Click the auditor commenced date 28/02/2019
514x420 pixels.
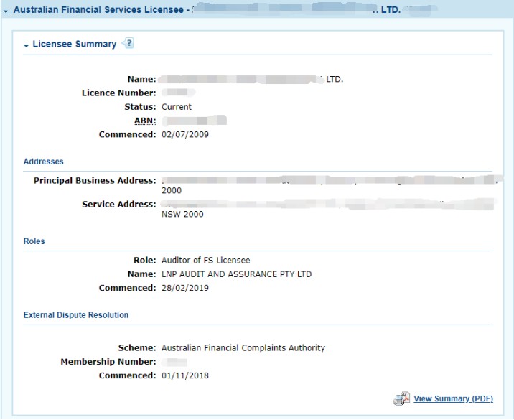185,288
